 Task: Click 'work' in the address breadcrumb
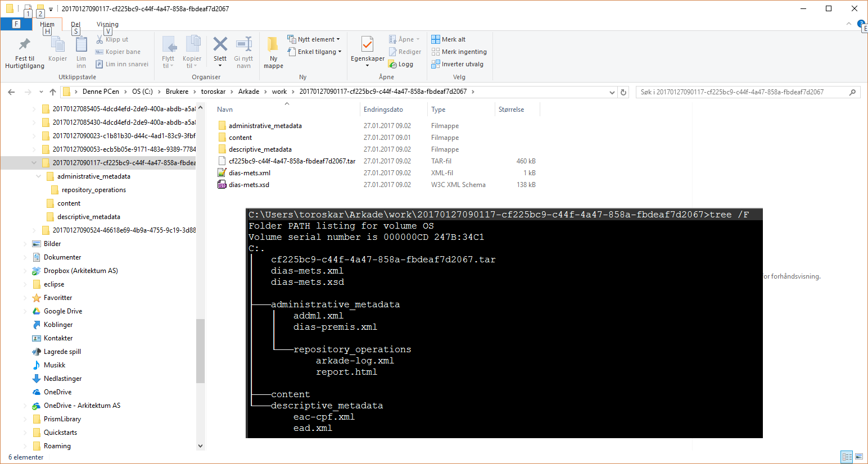click(279, 92)
